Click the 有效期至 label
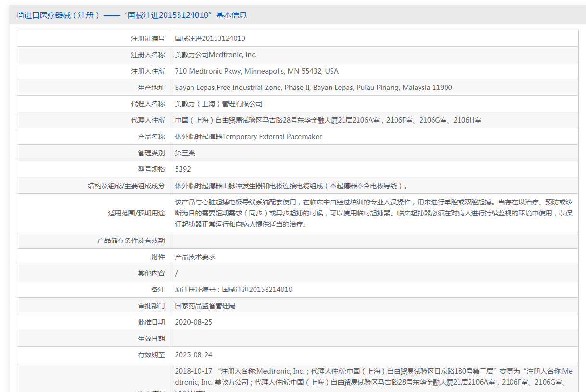 (x=152, y=355)
